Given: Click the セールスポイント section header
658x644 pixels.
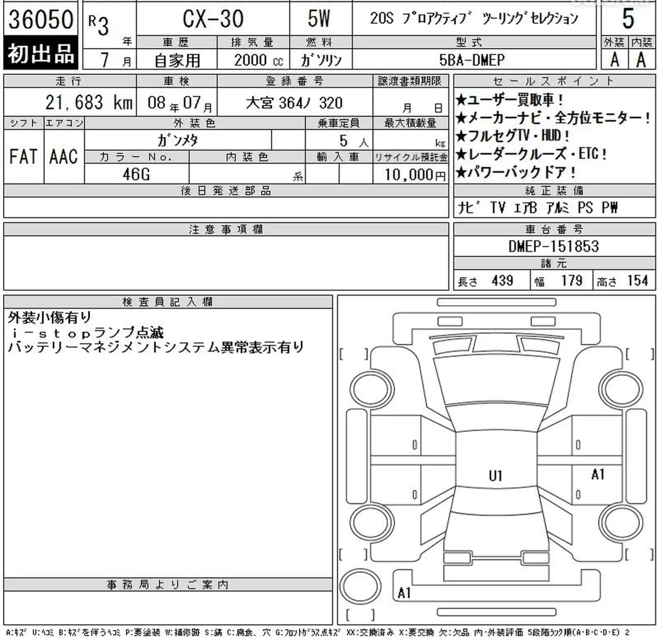Looking at the screenshot, I should (553, 81).
